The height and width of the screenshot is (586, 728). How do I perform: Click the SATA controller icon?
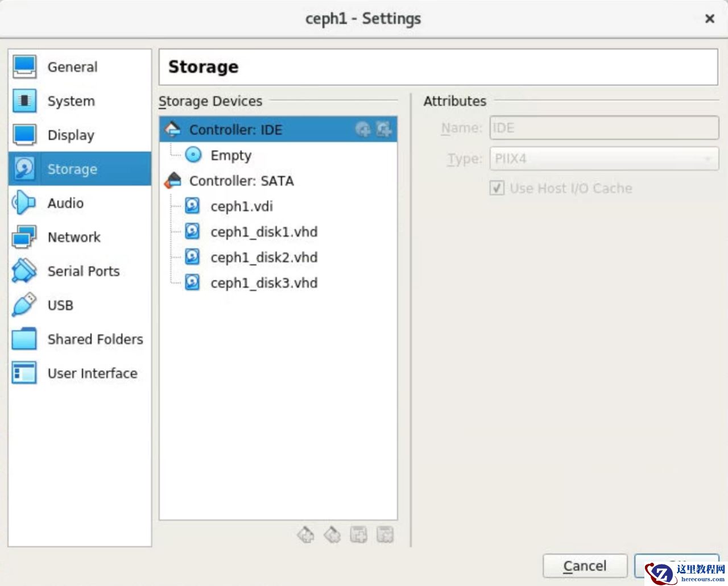point(173,181)
